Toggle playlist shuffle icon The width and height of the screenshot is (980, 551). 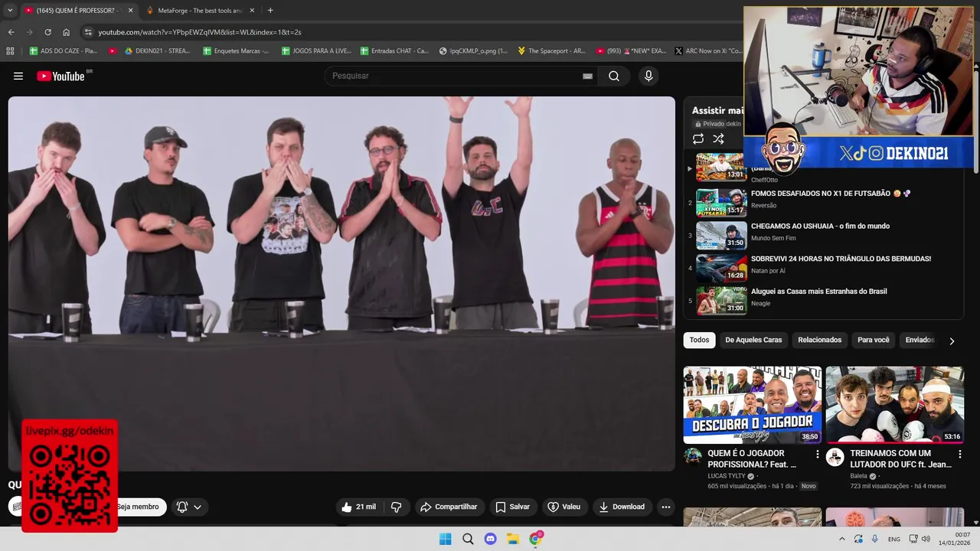click(x=718, y=139)
